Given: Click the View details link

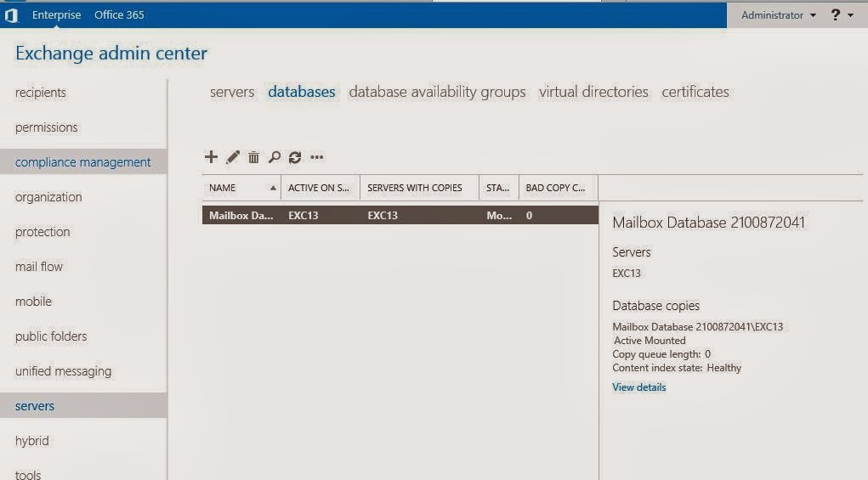Looking at the screenshot, I should click(x=638, y=387).
